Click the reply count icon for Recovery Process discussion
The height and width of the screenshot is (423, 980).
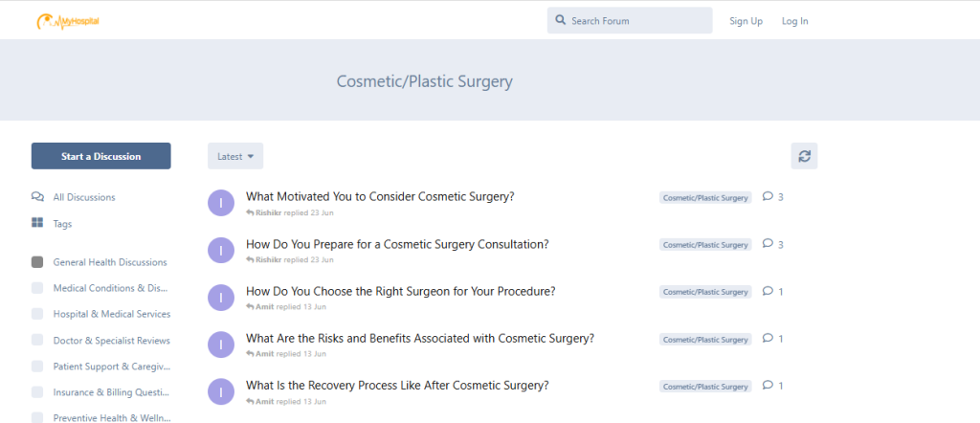point(768,385)
